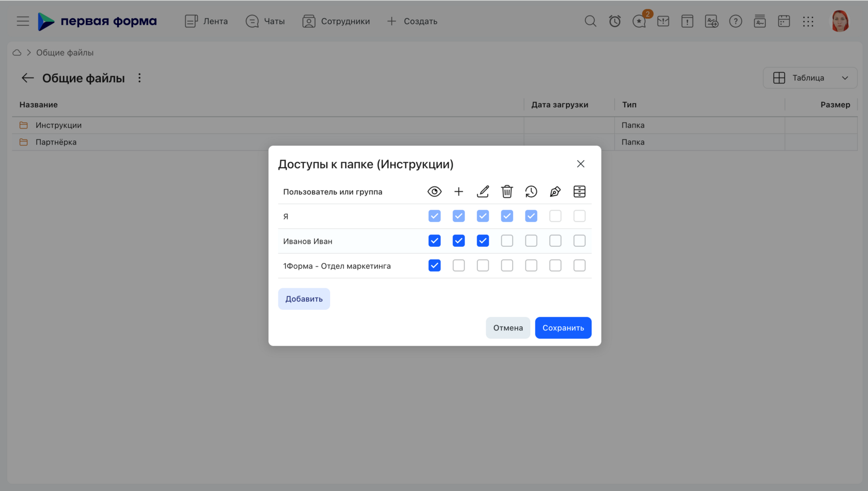Enable signing permission for 1Форма - Отдел маркетинга
Viewport: 868px width, 491px height.
click(x=555, y=265)
